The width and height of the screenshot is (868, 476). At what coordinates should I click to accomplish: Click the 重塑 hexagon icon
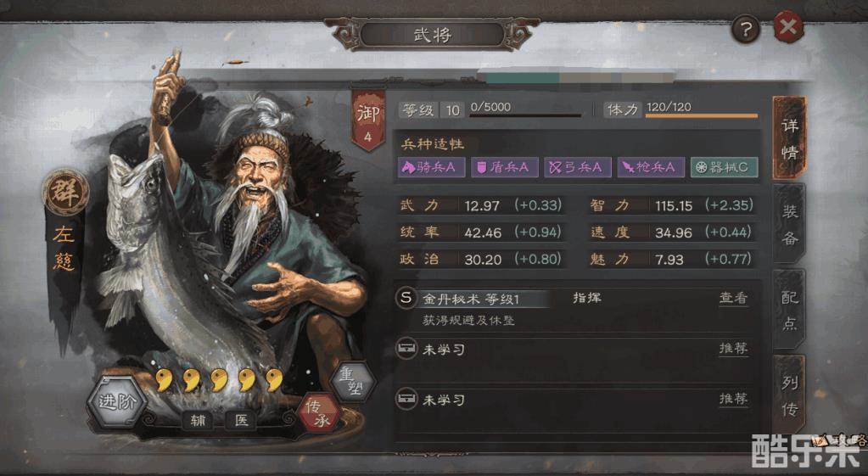[353, 381]
